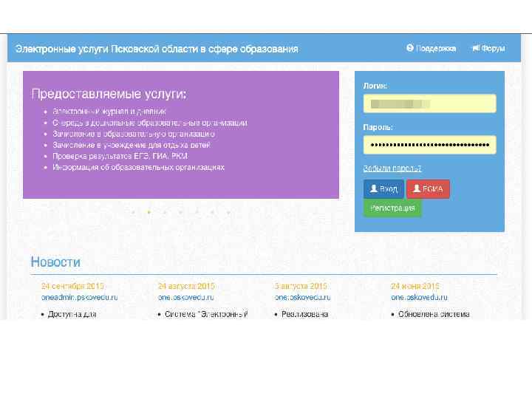Click the date 24 сентября 2015
Screen dimensions: 532x399
coord(72,286)
